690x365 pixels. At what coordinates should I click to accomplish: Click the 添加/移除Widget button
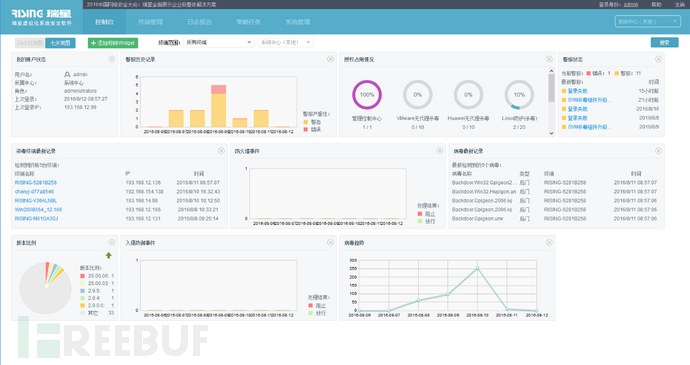[113, 43]
